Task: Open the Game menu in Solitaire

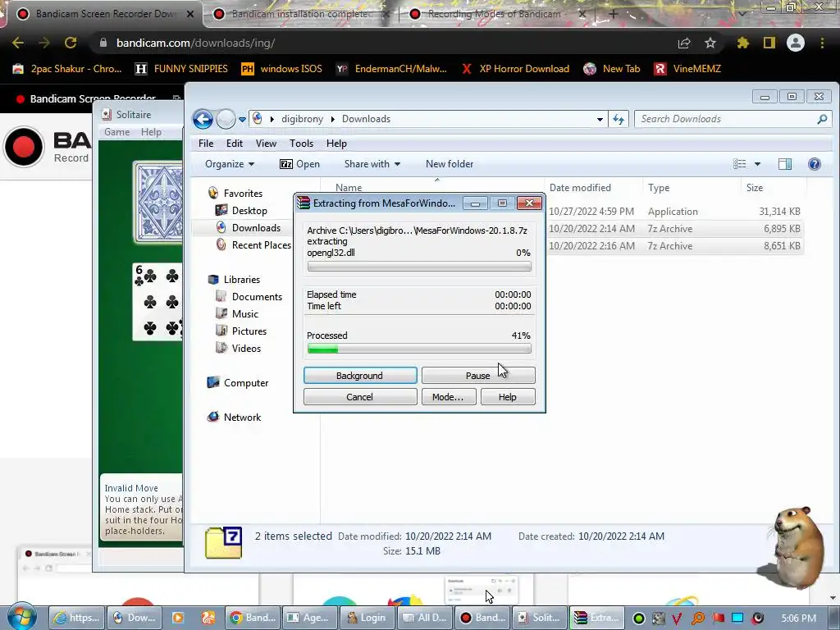Action: click(x=116, y=132)
